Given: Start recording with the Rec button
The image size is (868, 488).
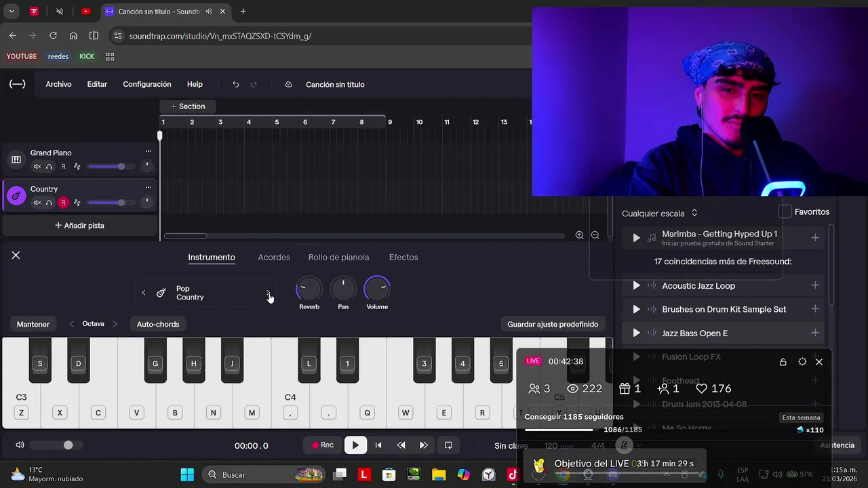Looking at the screenshot, I should click(x=323, y=445).
